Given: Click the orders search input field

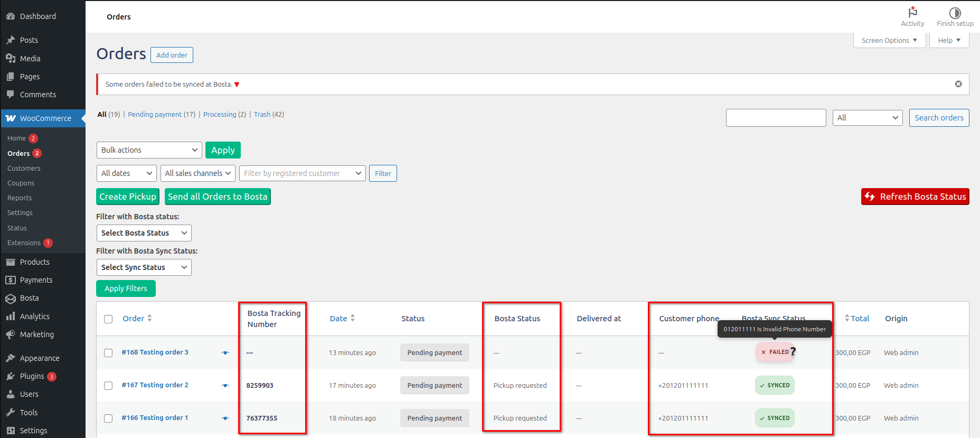Looking at the screenshot, I should 776,118.
